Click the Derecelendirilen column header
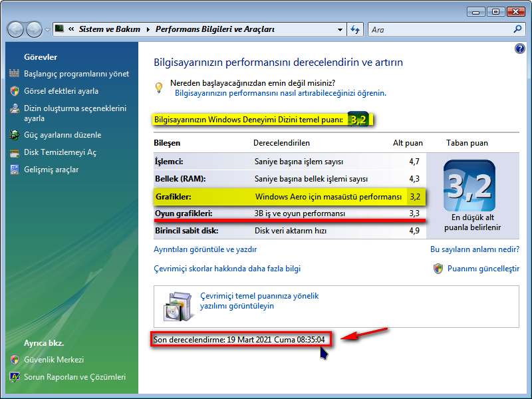The height and width of the screenshot is (399, 532). click(x=281, y=143)
